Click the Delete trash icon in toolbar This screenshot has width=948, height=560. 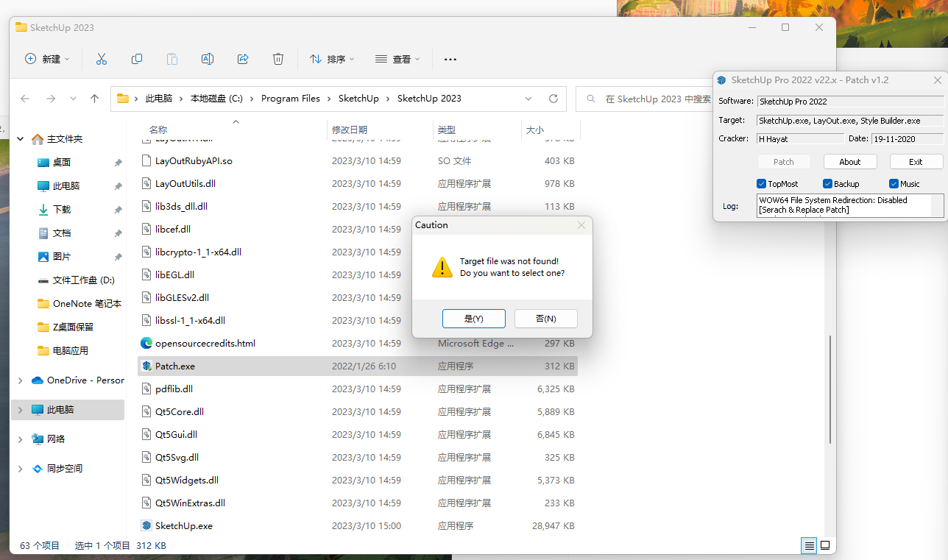click(x=278, y=59)
